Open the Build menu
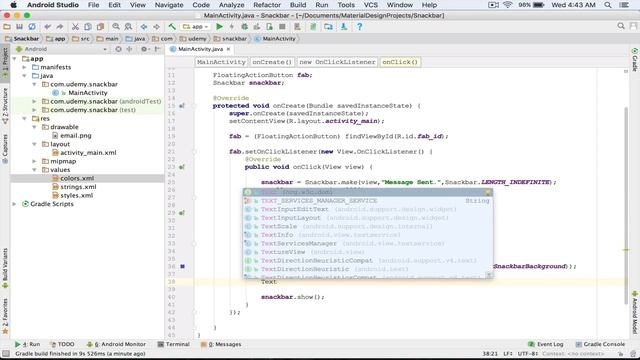Viewport: 640px width, 360px height. point(298,5)
